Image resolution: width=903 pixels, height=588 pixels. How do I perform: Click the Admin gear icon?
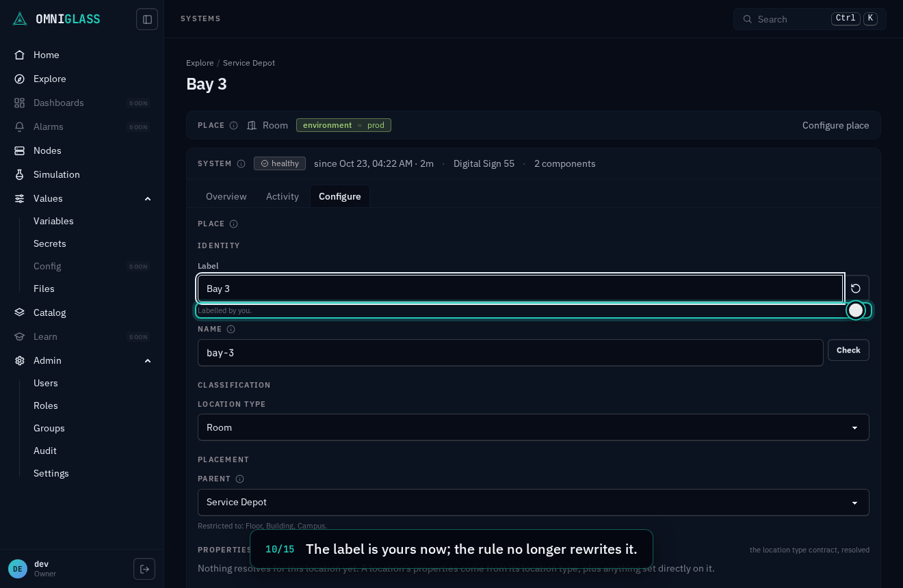pos(20,360)
